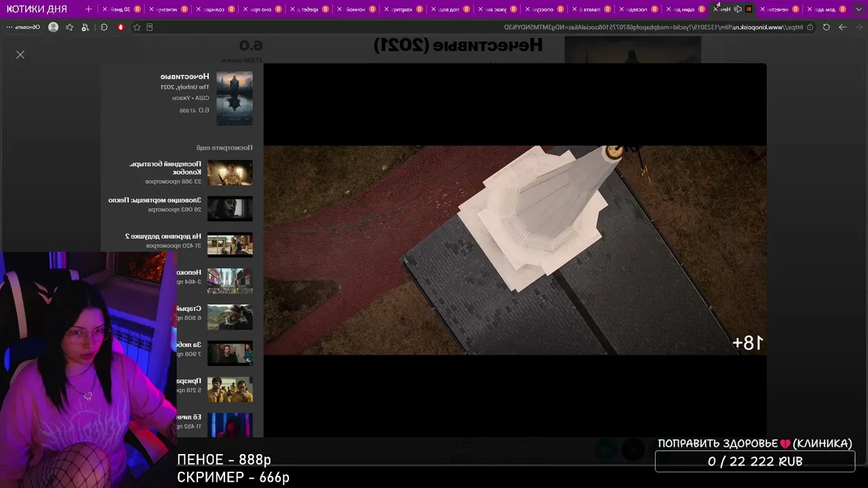Mute the active tab's audio speaker icon
Screen dimensions: 868x488
point(738,9)
